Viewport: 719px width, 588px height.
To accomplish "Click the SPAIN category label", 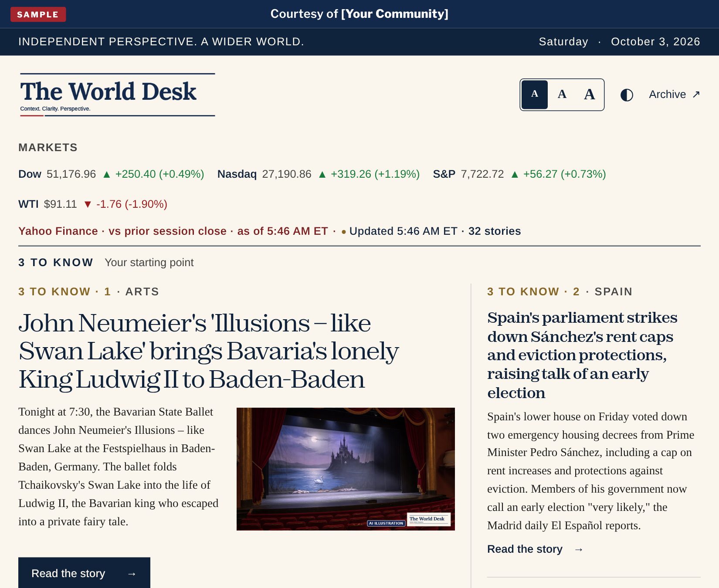I will point(614,292).
